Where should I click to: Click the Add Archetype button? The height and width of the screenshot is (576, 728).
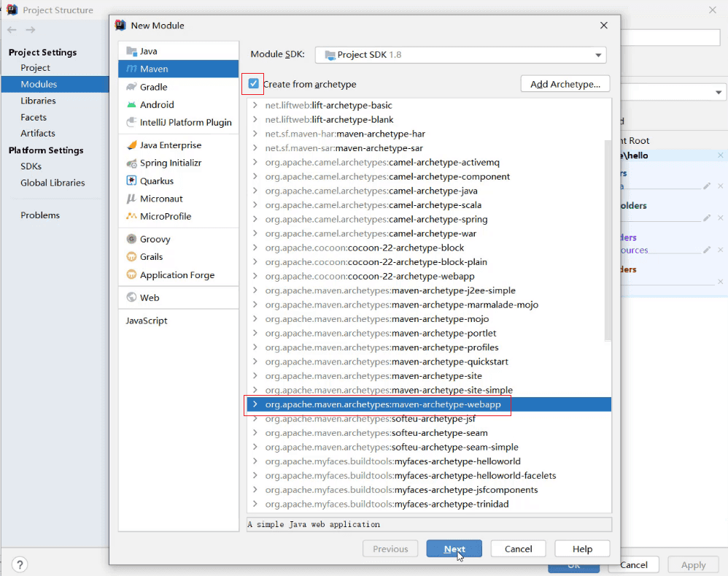(x=565, y=84)
